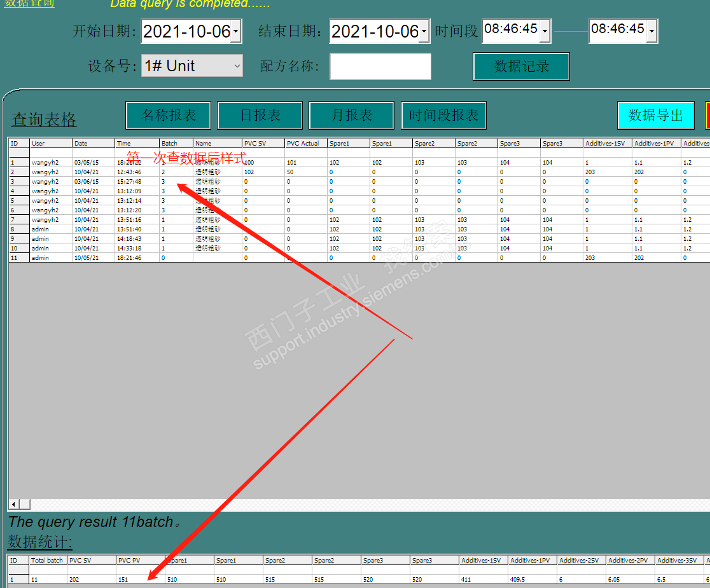
Task: Click the PVC SV header in query table
Action: click(263, 144)
